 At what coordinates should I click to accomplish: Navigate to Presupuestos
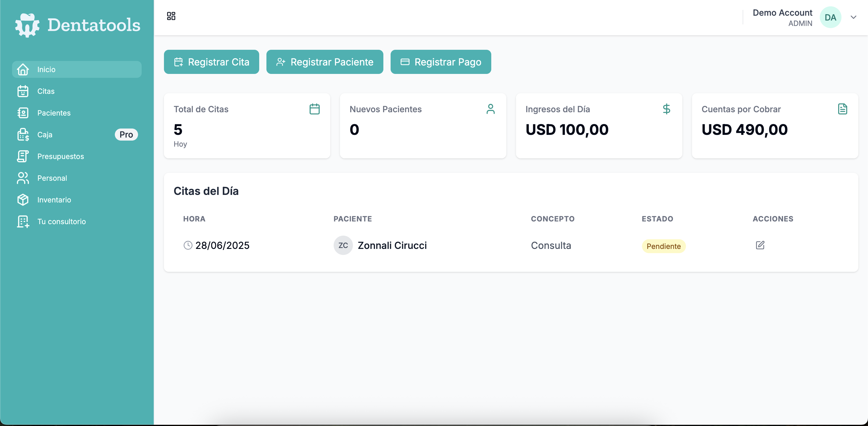point(60,157)
